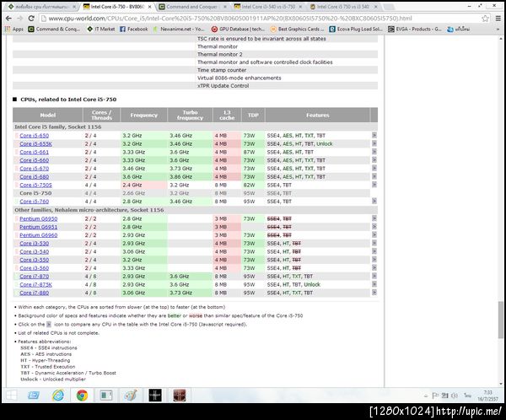
Task: Open the Core i5-680 link
Action: coord(35,176)
